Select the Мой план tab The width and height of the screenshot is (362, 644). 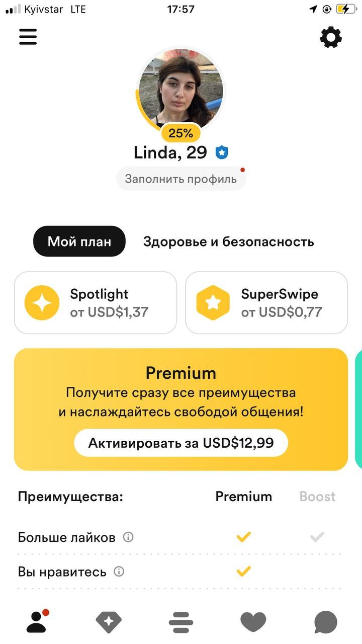(x=79, y=242)
